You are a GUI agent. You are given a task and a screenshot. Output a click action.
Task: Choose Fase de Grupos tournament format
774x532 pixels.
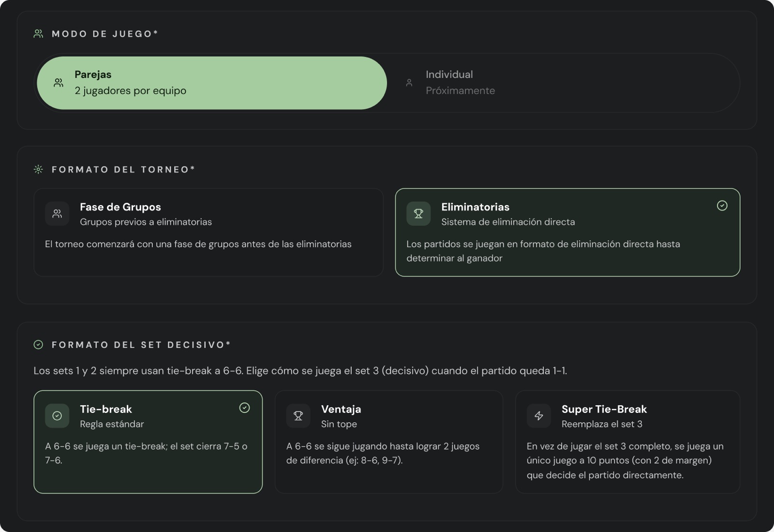click(x=208, y=232)
